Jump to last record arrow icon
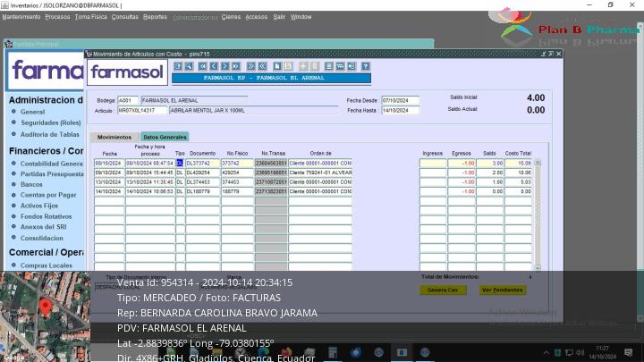 (236, 66)
